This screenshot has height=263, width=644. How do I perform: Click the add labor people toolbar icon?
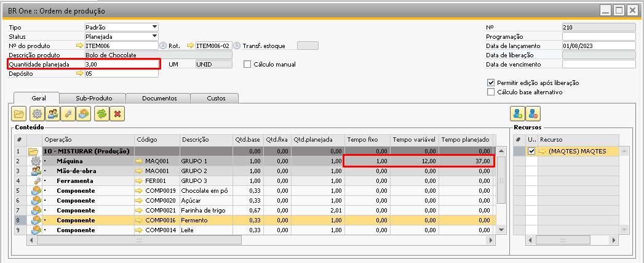(x=52, y=113)
